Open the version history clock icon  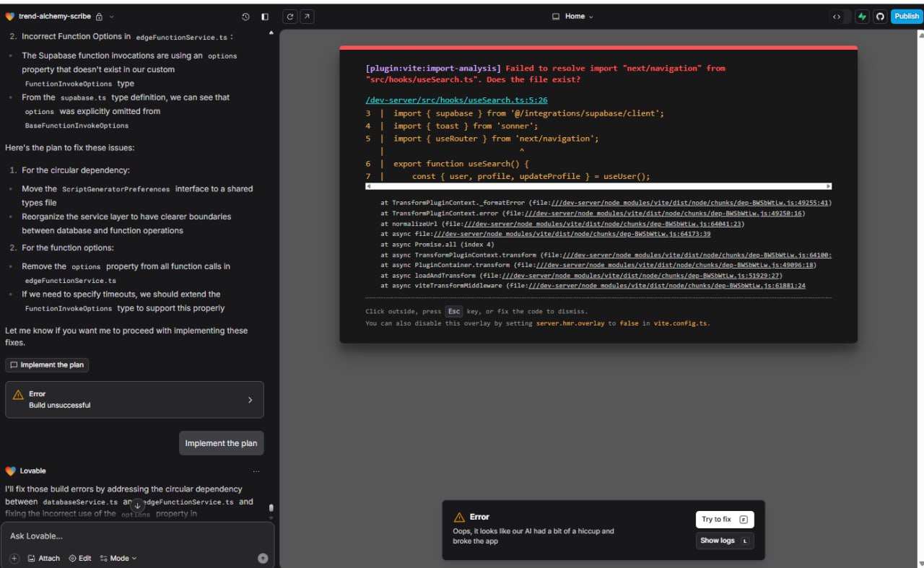point(245,17)
